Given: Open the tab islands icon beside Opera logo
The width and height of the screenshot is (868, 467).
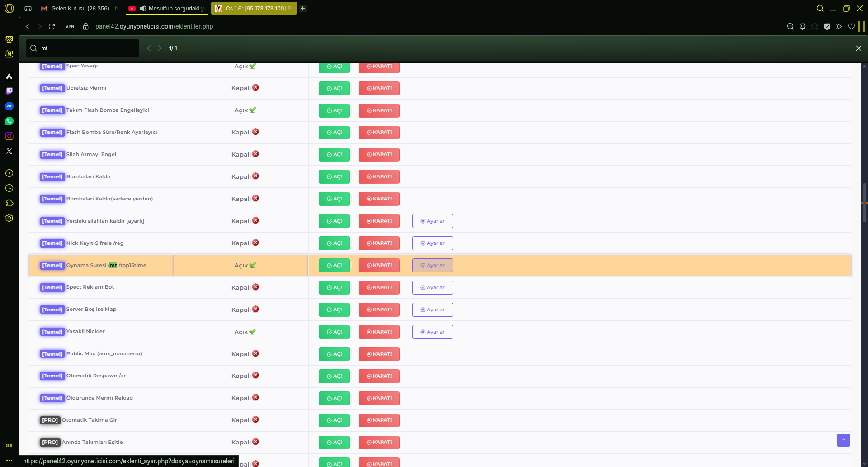Looking at the screenshot, I should click(28, 8).
